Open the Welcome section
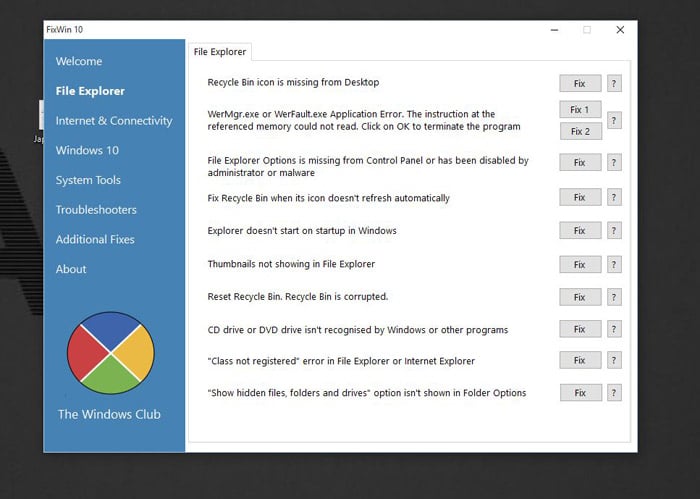This screenshot has width=700, height=499. coord(79,61)
